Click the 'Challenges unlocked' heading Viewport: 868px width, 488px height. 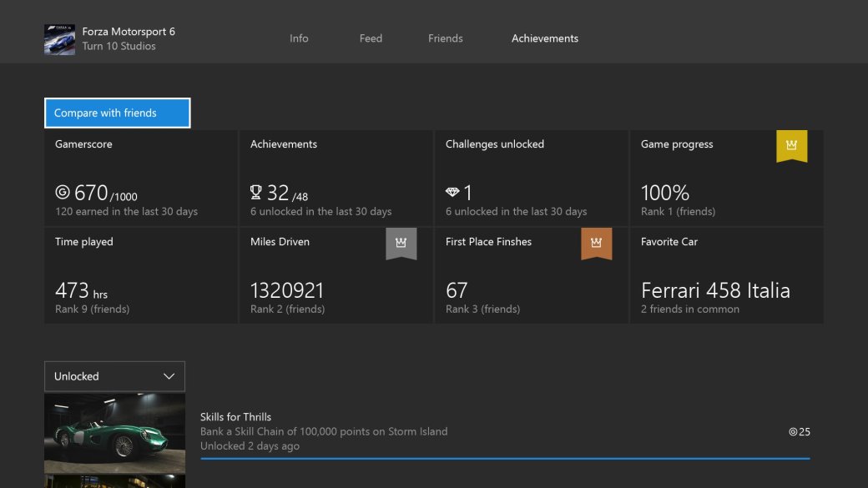click(495, 143)
